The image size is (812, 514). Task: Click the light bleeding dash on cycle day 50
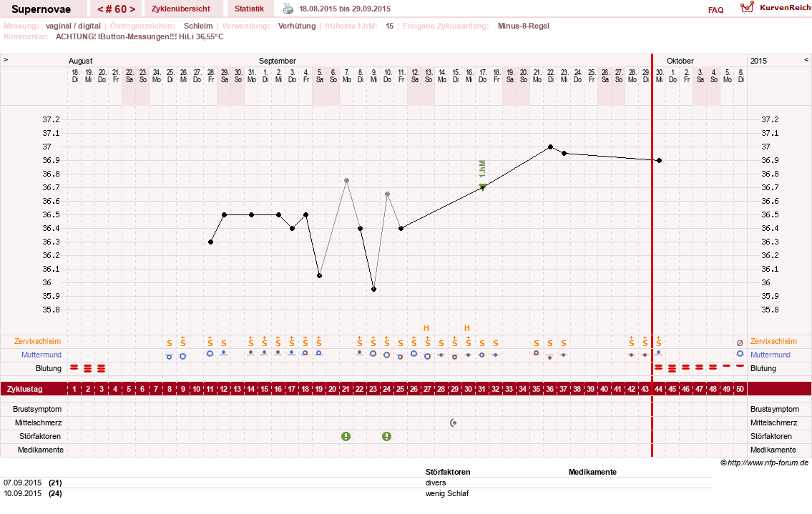[740, 366]
